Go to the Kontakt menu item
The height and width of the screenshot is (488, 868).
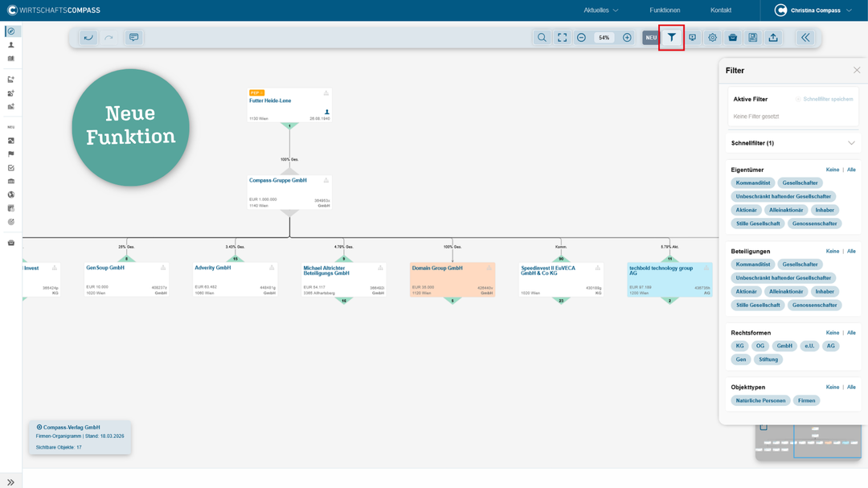[720, 10]
